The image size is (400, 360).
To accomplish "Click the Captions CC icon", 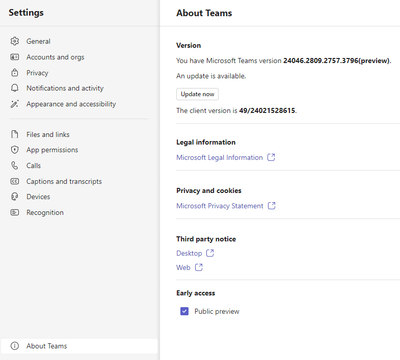I will [x=14, y=181].
